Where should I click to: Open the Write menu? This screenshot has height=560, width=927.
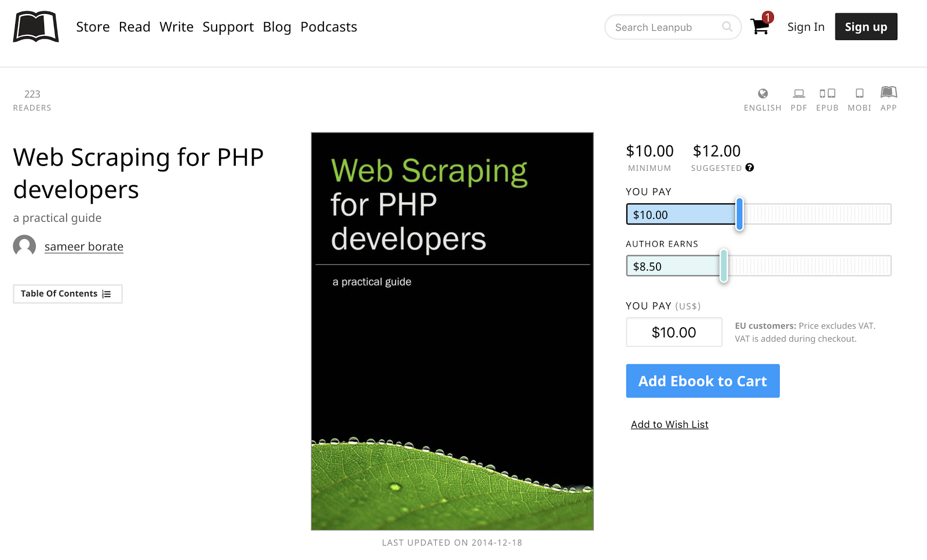tap(177, 27)
